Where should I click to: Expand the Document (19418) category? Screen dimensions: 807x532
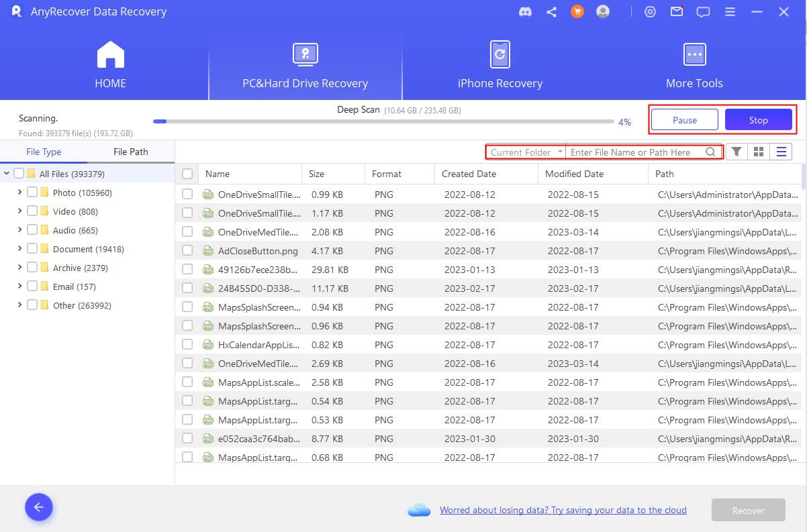(19, 249)
